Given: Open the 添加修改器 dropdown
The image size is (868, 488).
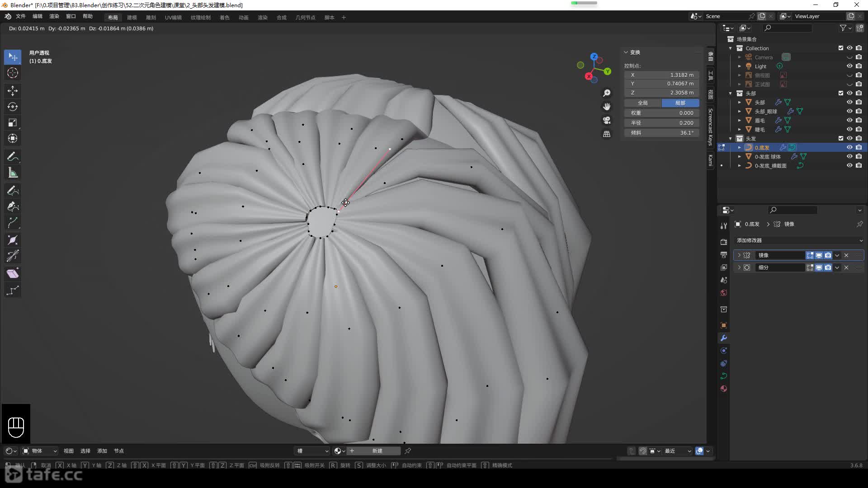Looking at the screenshot, I should (799, 240).
